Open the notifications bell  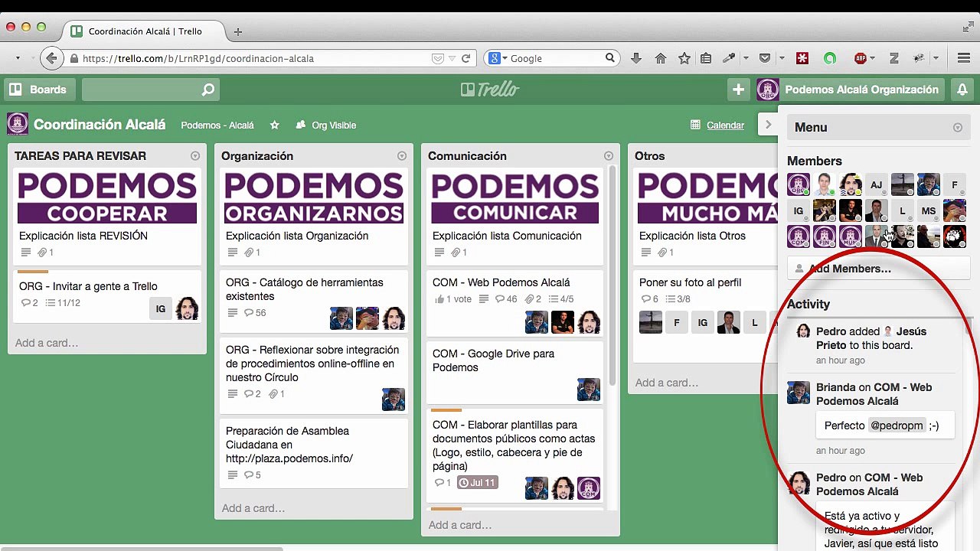pos(962,90)
